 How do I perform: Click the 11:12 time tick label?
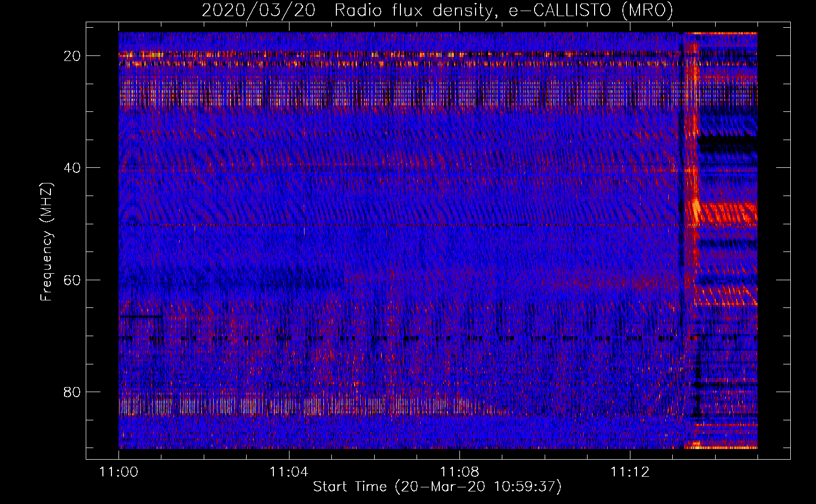coord(630,472)
